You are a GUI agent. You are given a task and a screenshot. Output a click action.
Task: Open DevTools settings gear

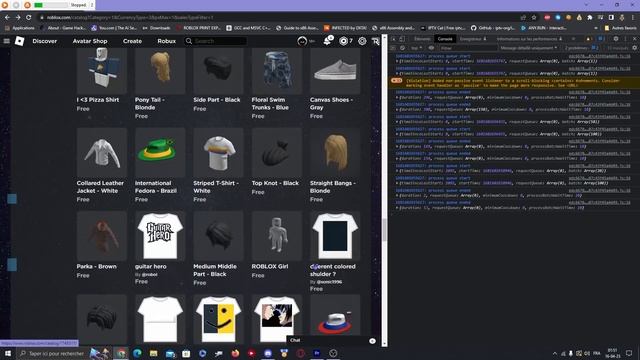(x=616, y=39)
